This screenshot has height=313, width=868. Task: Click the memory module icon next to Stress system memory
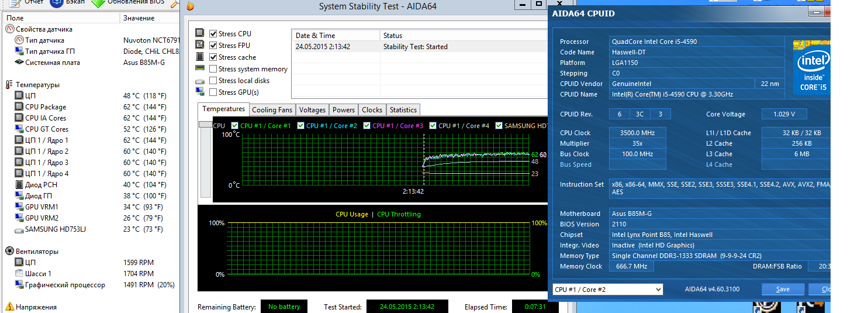tap(200, 68)
